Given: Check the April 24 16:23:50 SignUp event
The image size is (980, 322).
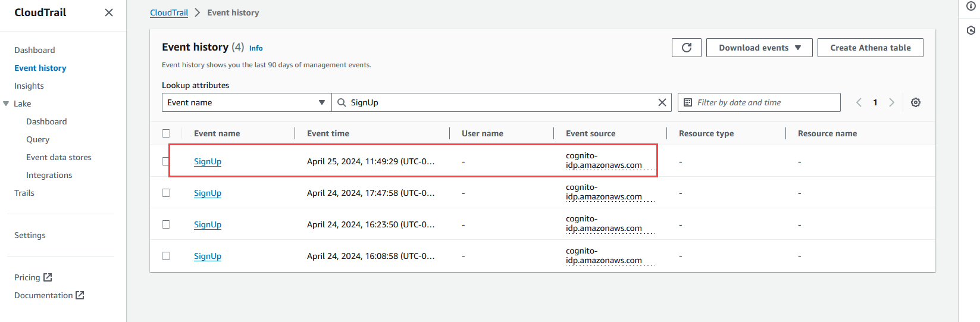Looking at the screenshot, I should tap(166, 224).
